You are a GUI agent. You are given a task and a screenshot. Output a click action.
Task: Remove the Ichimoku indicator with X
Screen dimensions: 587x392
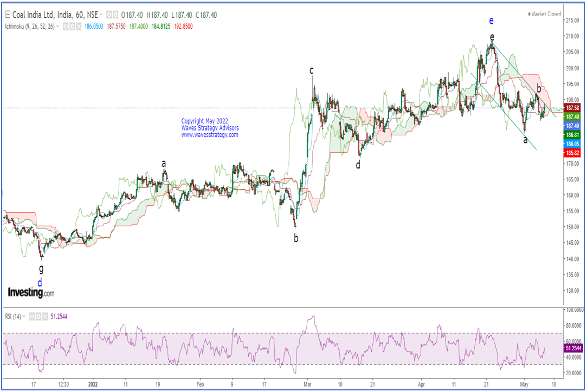click(79, 27)
